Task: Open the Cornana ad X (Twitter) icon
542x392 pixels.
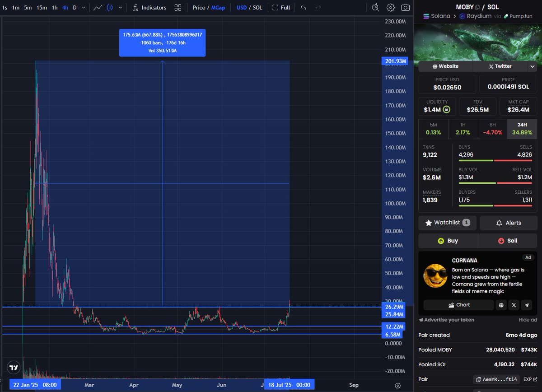Action: (x=514, y=305)
